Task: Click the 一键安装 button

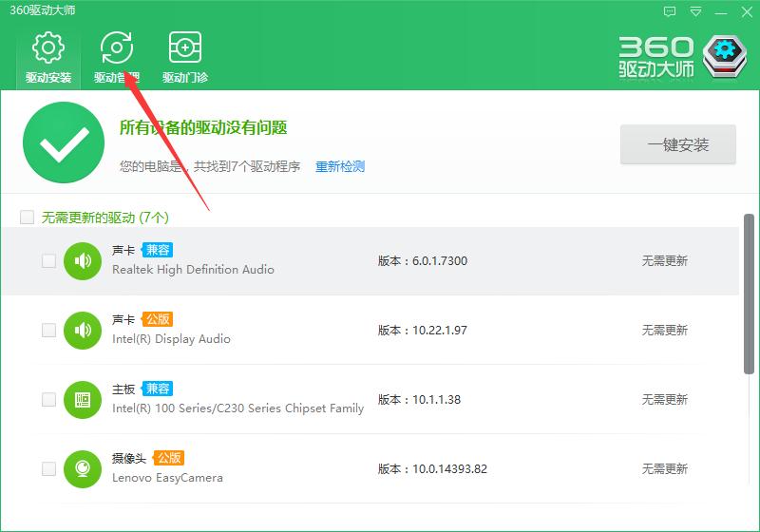Action: (x=678, y=144)
